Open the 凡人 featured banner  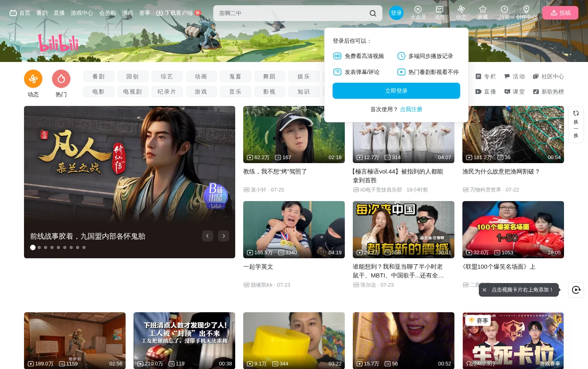(130, 182)
